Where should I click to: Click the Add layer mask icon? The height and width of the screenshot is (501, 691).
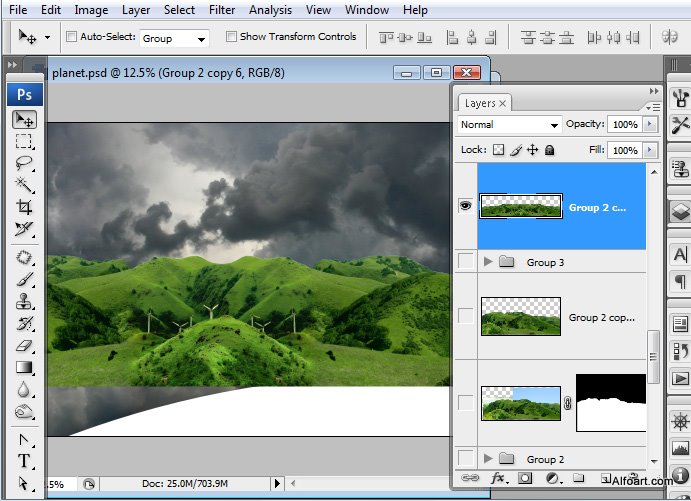pos(525,478)
